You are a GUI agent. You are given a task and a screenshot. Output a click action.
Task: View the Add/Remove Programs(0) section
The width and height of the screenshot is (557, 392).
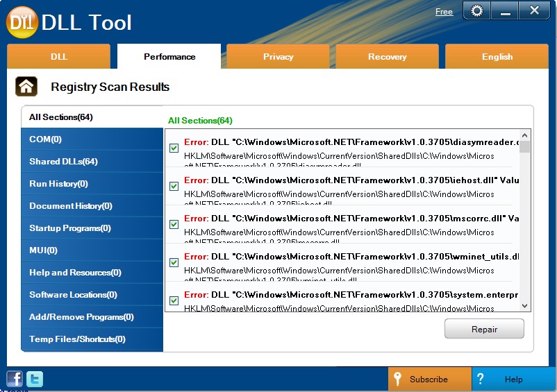(92, 317)
